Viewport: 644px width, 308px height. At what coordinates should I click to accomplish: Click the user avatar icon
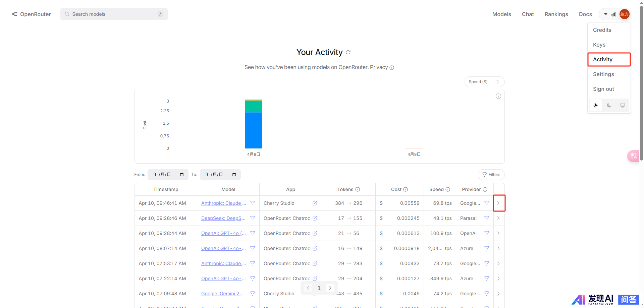click(x=624, y=14)
